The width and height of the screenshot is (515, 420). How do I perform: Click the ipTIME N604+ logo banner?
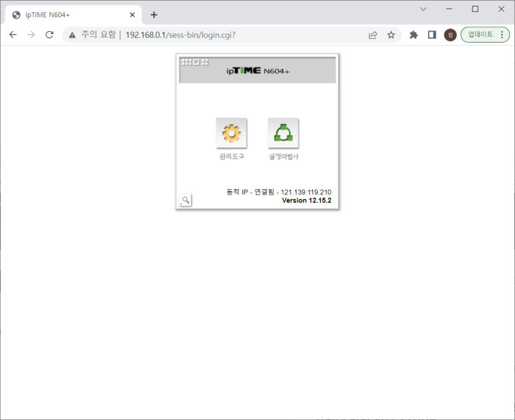[257, 71]
